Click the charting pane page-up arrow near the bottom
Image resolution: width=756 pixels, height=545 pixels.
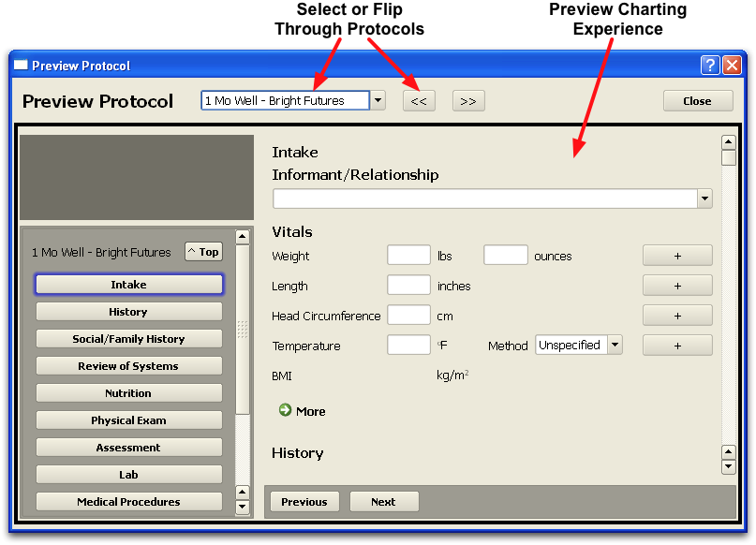pyautogui.click(x=728, y=452)
